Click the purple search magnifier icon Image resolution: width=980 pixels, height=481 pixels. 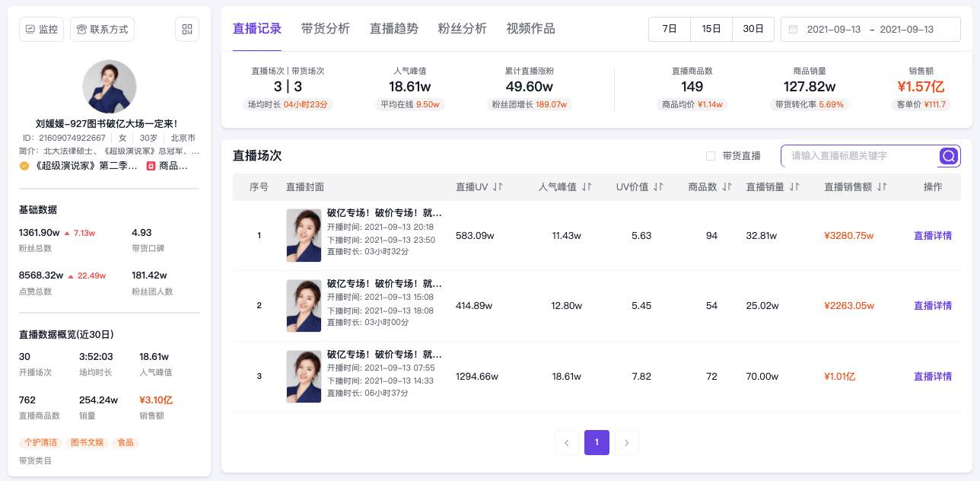point(949,156)
